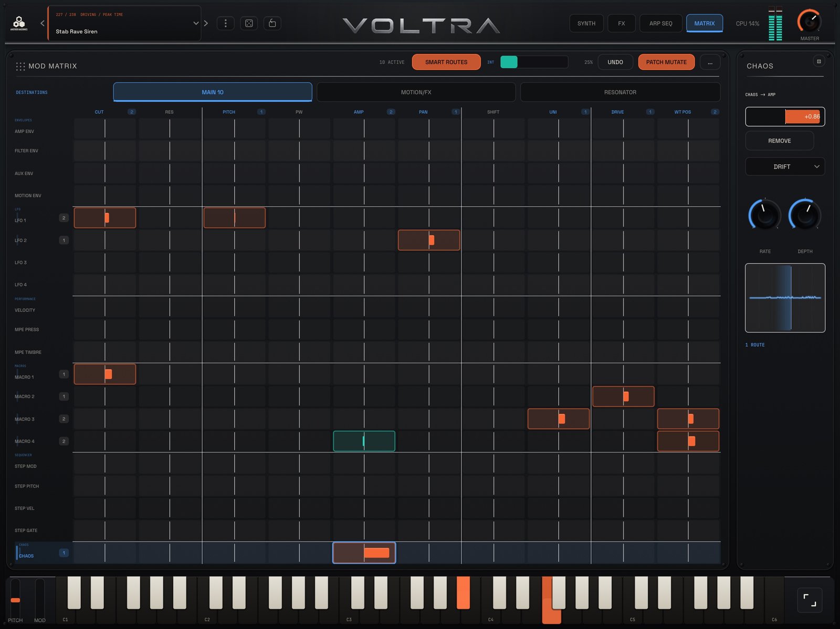This screenshot has width=840, height=629.
Task: Select the LFO 1 to PITCH route cell
Action: point(234,218)
